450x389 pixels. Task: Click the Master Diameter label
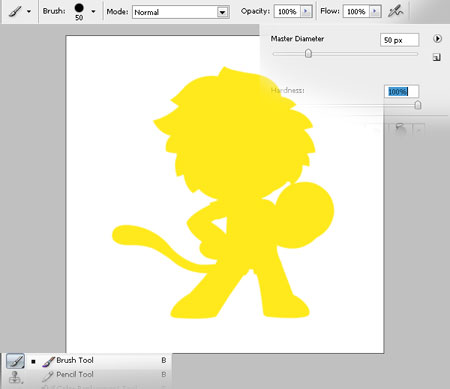click(x=297, y=39)
